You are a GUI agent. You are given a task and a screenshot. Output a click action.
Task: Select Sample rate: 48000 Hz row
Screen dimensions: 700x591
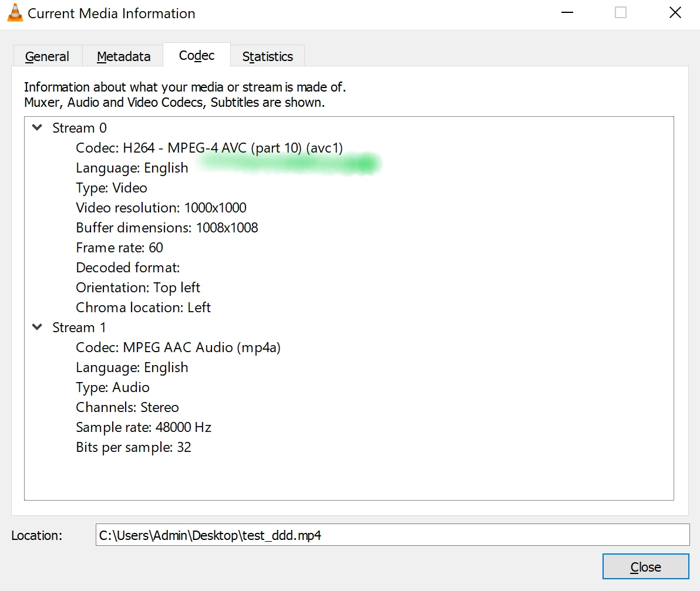coord(143,427)
